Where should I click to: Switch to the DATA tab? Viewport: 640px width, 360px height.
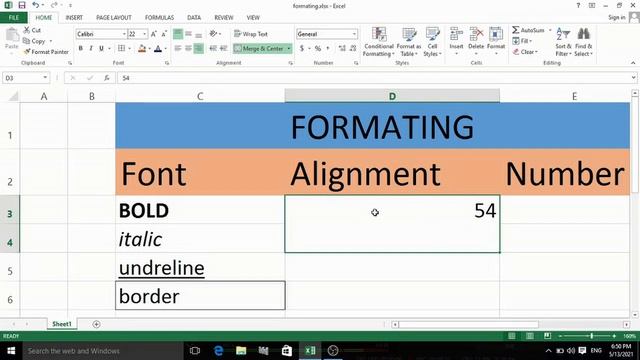tap(194, 18)
